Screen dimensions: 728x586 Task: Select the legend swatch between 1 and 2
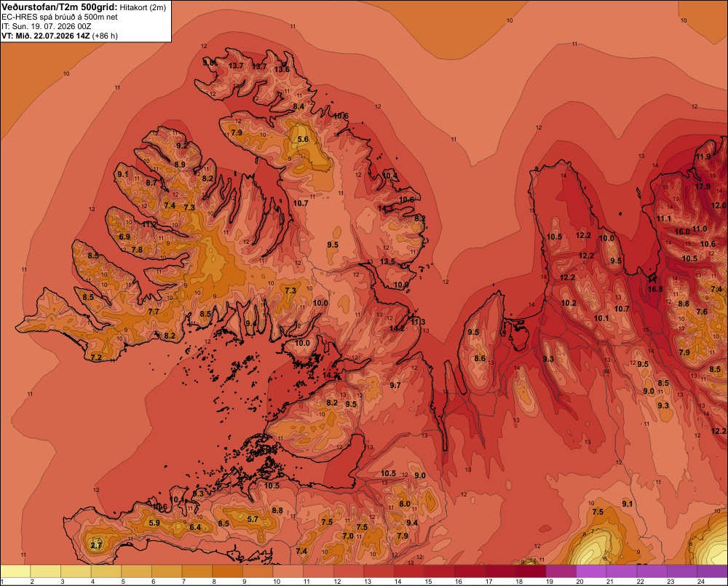pos(16,571)
